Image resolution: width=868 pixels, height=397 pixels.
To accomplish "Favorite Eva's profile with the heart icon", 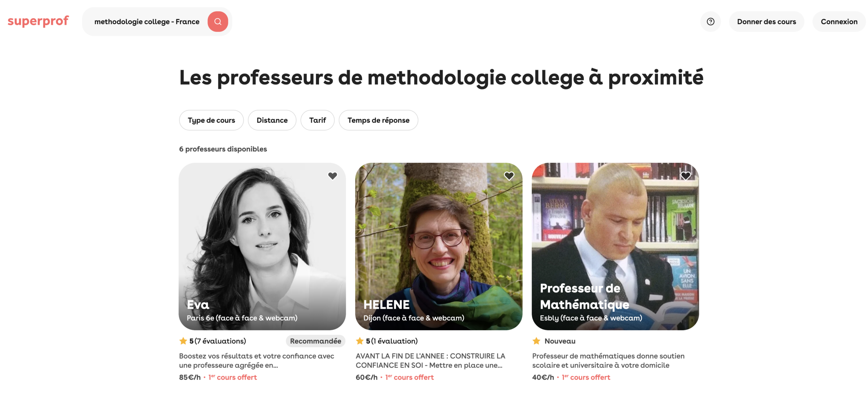I will tap(332, 176).
